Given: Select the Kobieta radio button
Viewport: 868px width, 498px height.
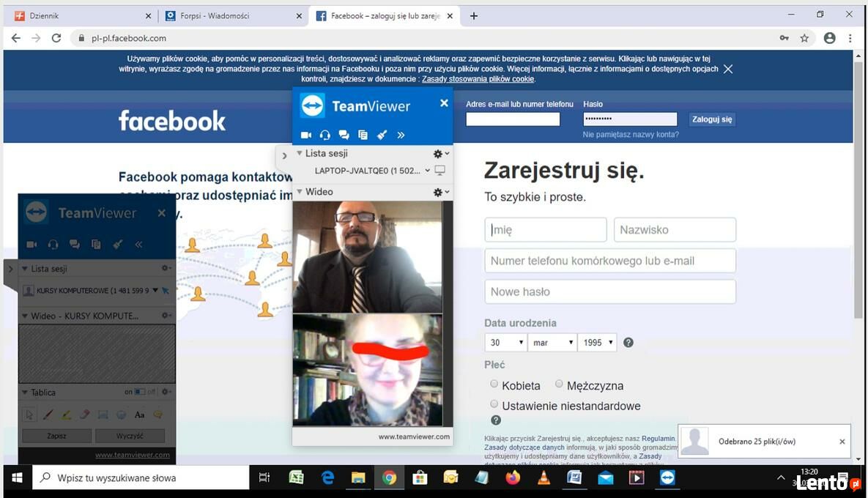Looking at the screenshot, I should coord(494,384).
